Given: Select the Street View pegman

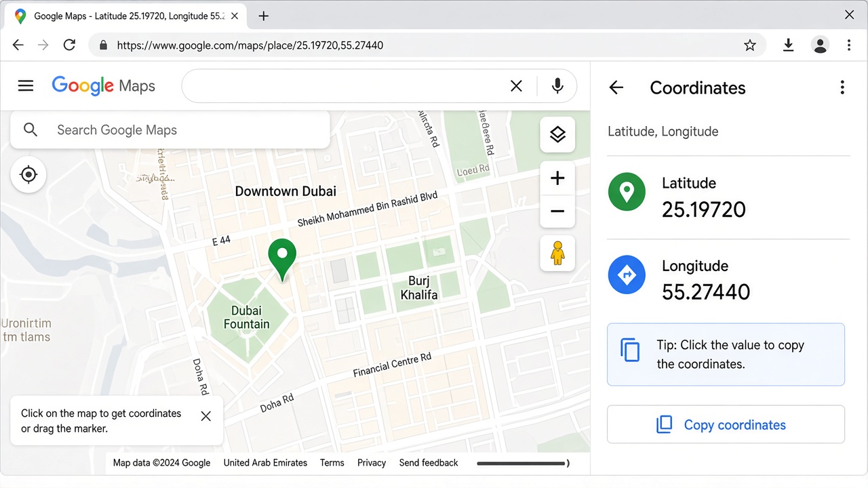Looking at the screenshot, I should [x=557, y=253].
